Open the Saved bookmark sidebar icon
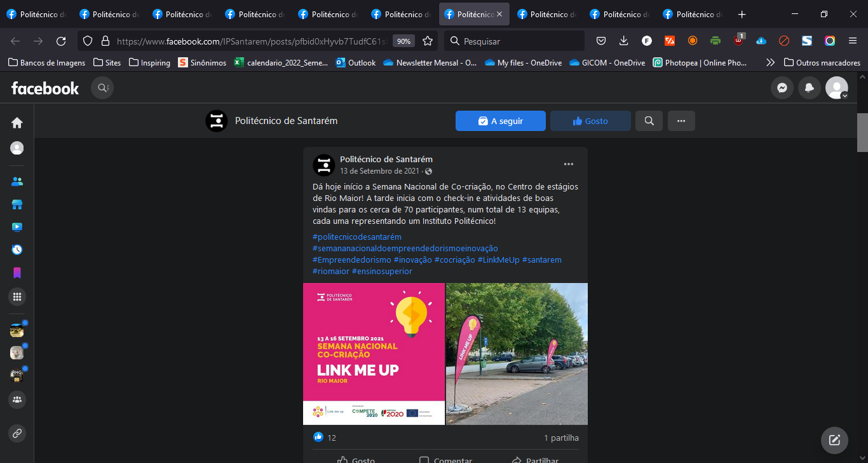 [x=17, y=273]
